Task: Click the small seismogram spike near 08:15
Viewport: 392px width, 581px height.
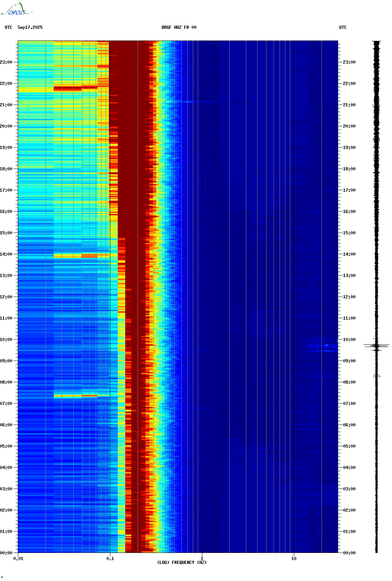Action: [377, 376]
